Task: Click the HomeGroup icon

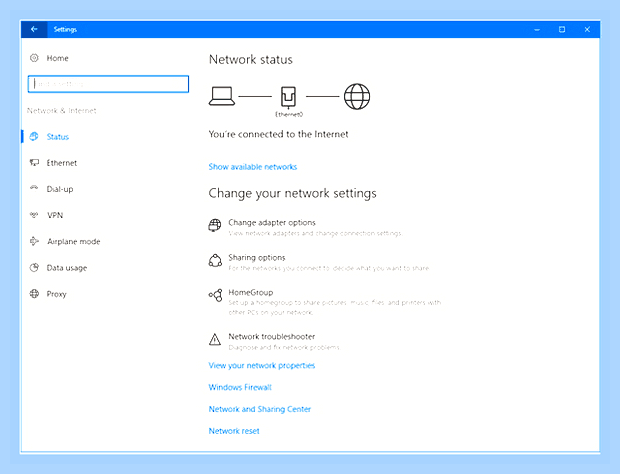Action: click(x=215, y=295)
